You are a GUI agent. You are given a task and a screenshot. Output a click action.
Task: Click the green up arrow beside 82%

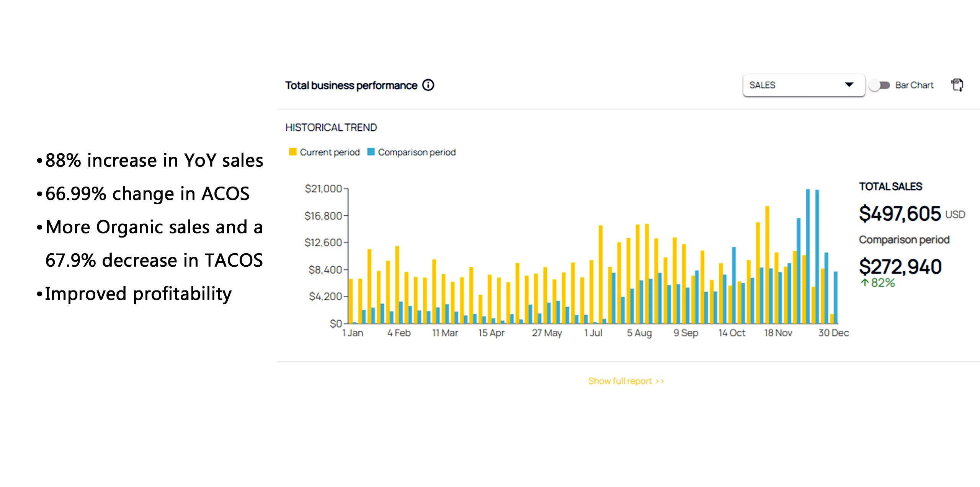point(864,283)
